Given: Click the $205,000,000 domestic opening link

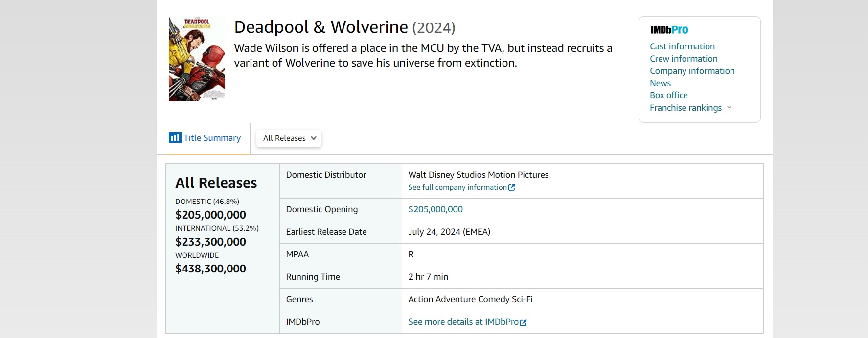Looking at the screenshot, I should [x=435, y=209].
